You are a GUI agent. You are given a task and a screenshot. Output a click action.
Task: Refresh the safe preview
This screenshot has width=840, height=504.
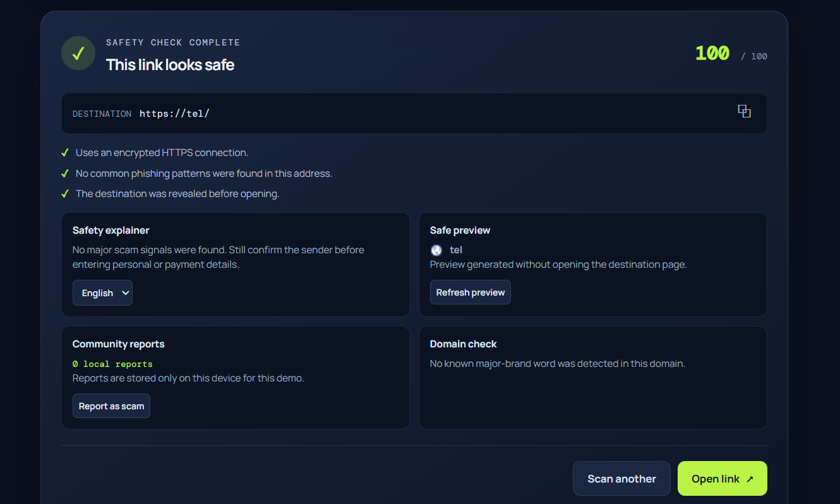[471, 292]
